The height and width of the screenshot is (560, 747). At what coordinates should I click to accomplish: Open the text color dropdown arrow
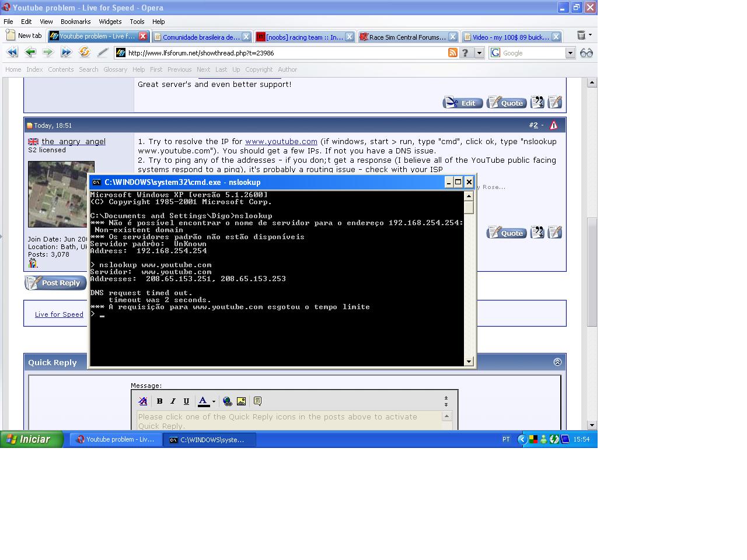coord(214,401)
